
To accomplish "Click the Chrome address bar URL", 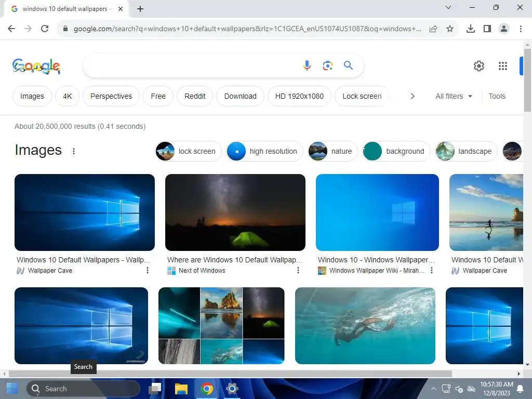I will (248, 29).
